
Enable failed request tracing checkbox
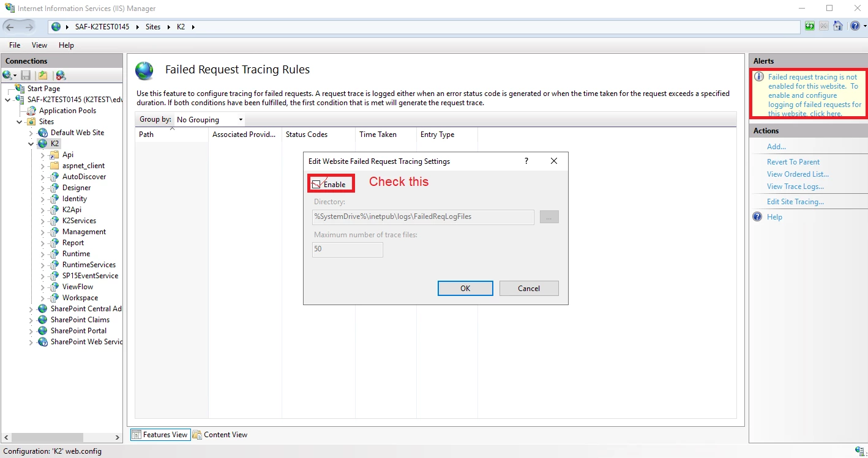coord(316,184)
